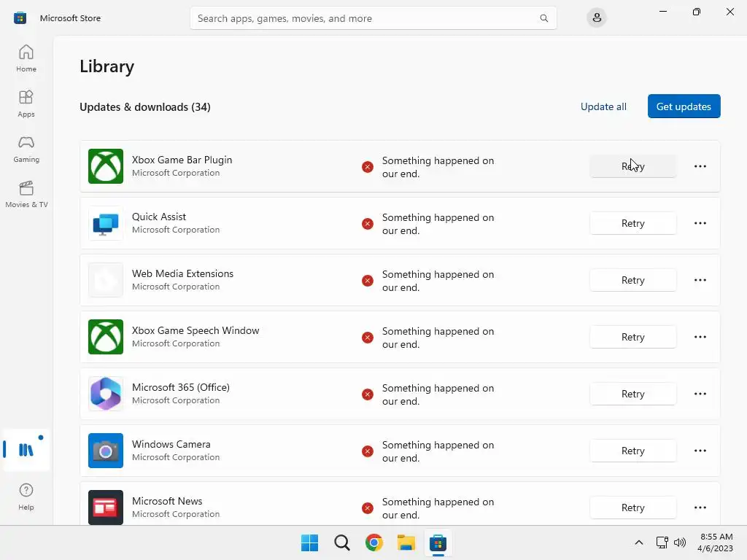
Task: Select the Microsoft 365 (Office) title
Action: [181, 388]
